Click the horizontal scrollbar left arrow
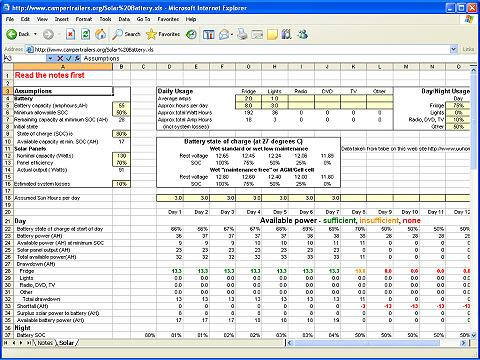Screen dimensions: 480x360 [290, 343]
